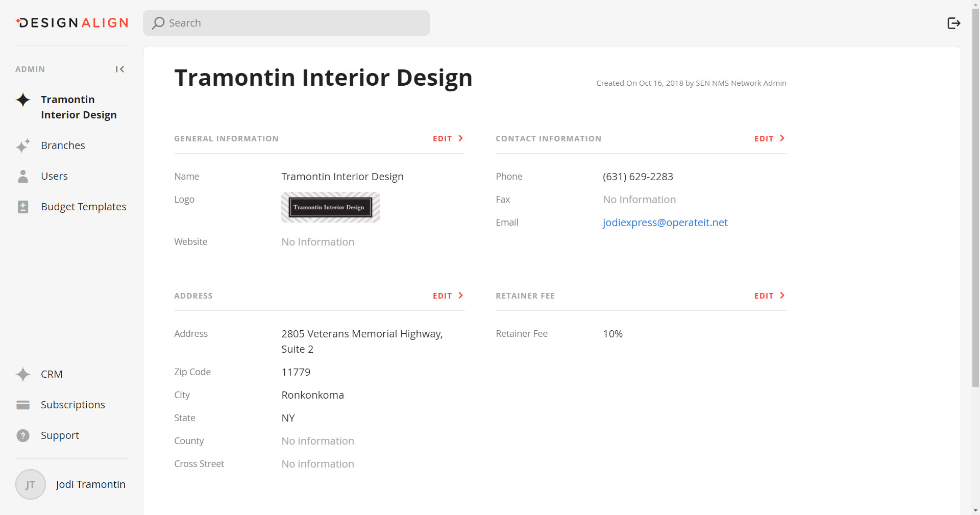Click the vertical page scrollbar
The height and width of the screenshot is (515, 980).
pos(975,198)
